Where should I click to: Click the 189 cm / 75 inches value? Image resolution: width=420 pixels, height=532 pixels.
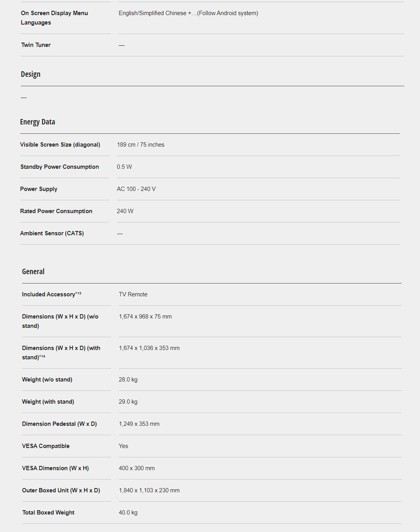(141, 145)
